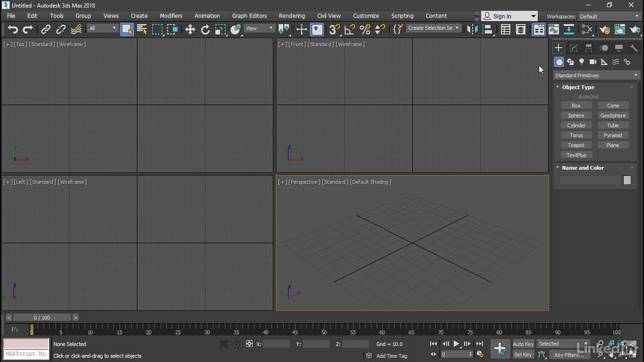
Task: Show the Cameras category in Create panel
Action: [x=593, y=62]
